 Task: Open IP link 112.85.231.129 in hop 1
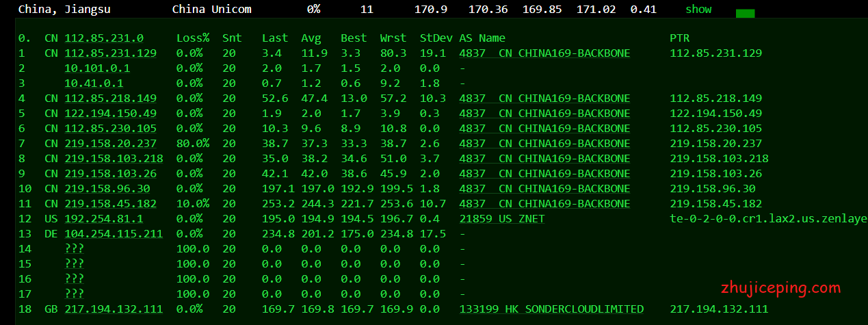click(x=110, y=53)
